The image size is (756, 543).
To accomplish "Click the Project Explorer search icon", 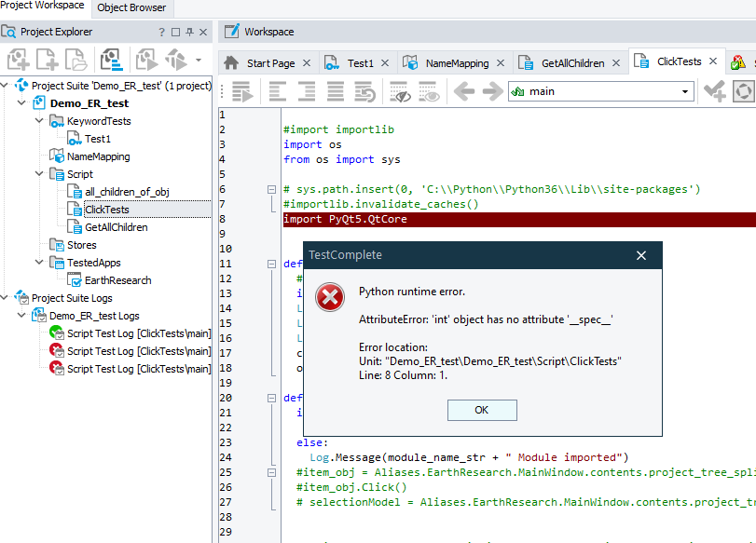I will 9,32.
